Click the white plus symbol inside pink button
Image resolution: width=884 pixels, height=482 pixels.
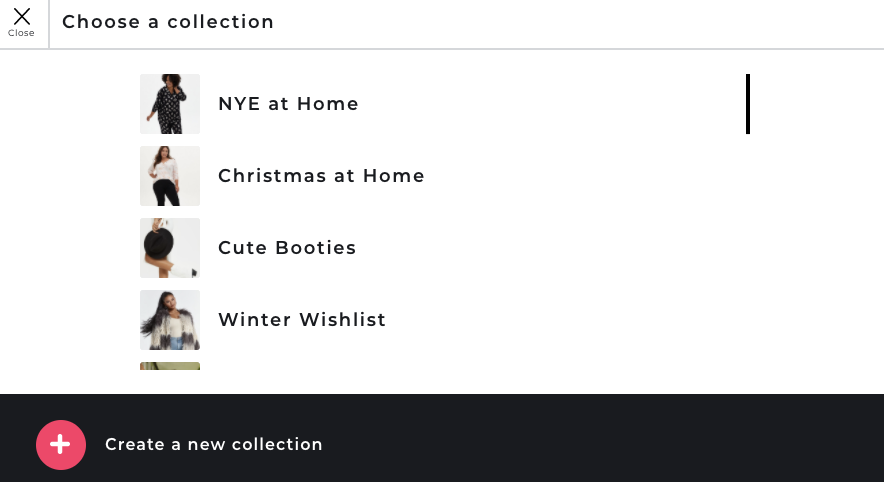point(60,445)
